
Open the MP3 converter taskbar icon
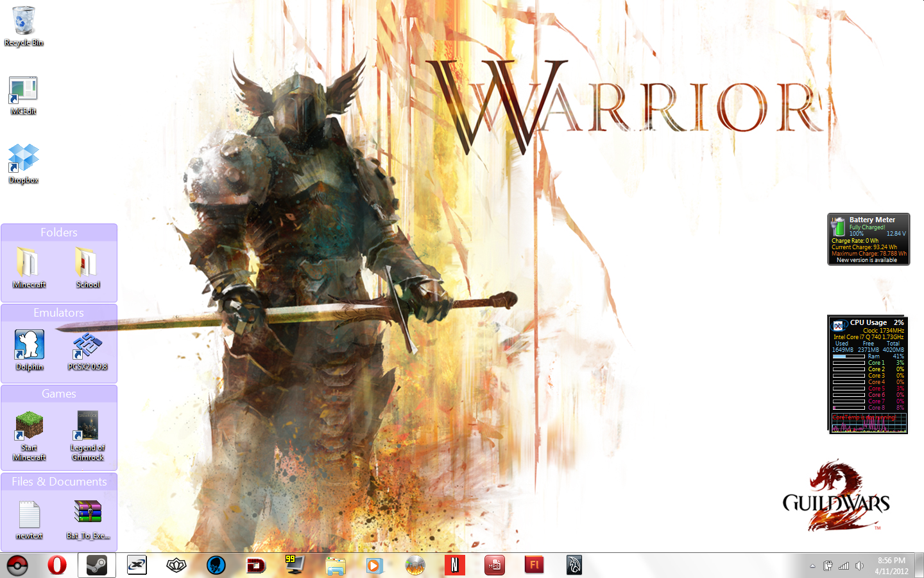494,565
